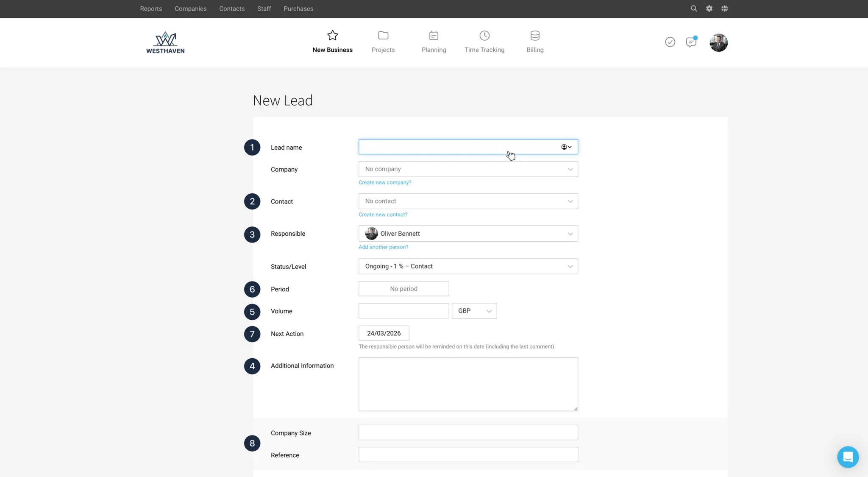868x477 pixels.
Task: Open Billing coins icon
Action: 535,36
